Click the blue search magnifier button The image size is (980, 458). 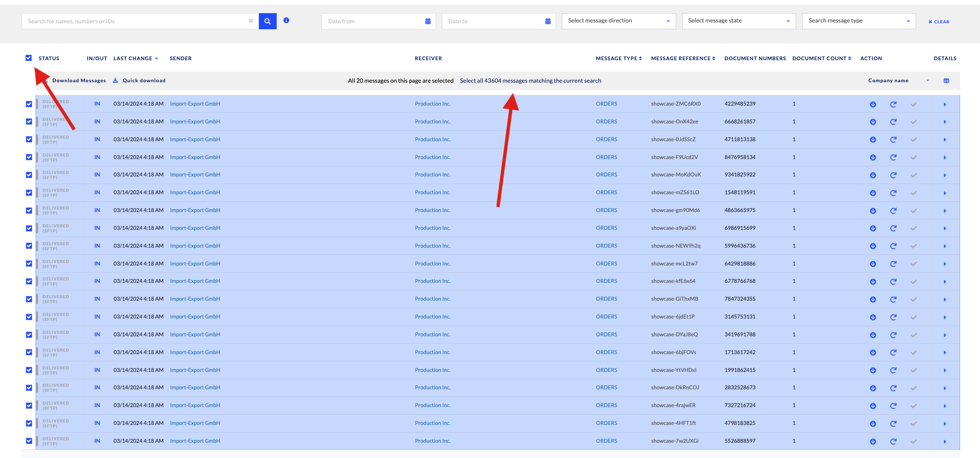(267, 21)
